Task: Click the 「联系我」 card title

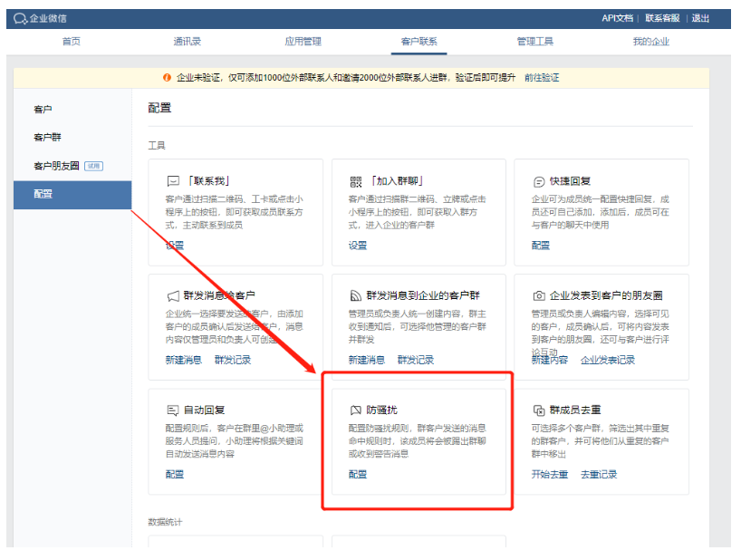Action: (x=208, y=181)
